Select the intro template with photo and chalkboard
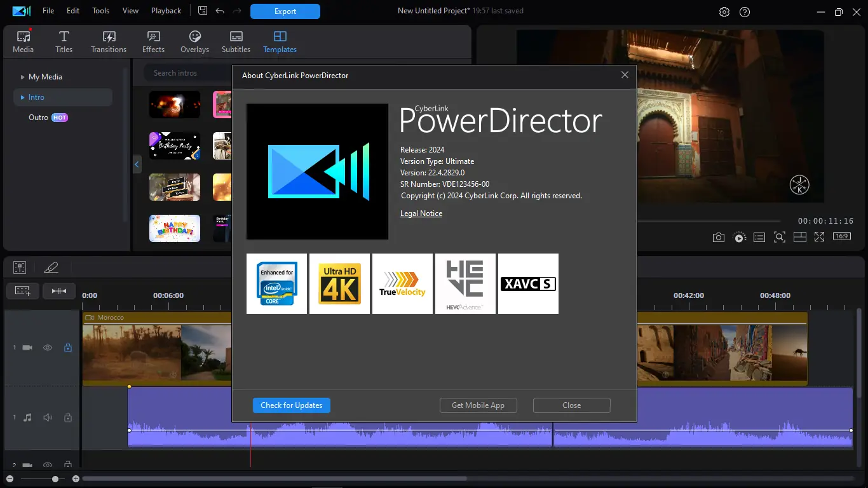 click(175, 187)
